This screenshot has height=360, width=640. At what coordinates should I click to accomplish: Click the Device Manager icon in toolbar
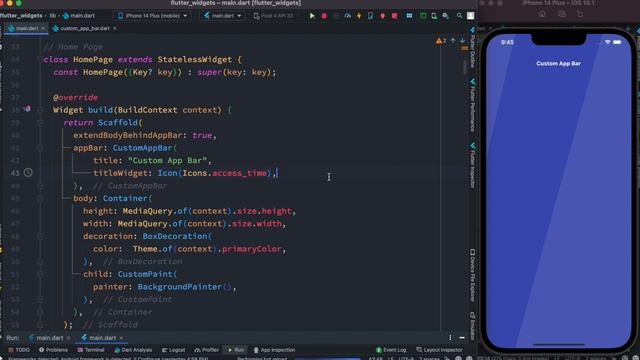tap(434, 16)
